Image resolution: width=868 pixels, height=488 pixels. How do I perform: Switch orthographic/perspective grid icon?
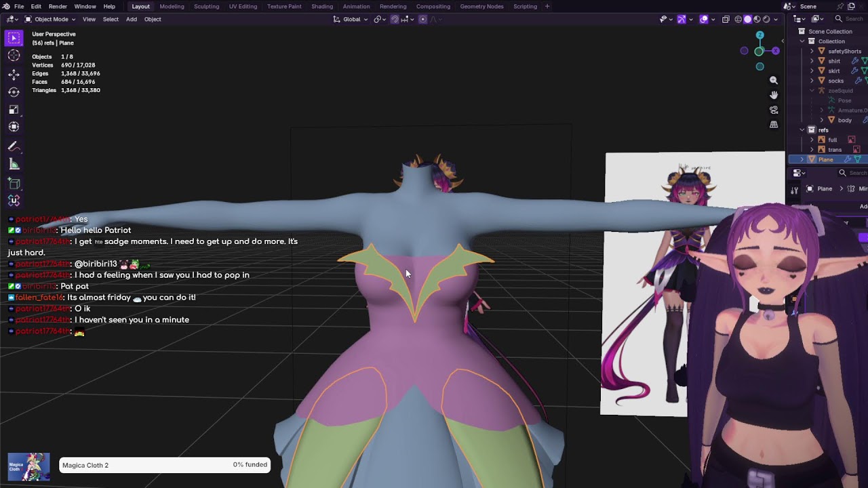click(774, 125)
